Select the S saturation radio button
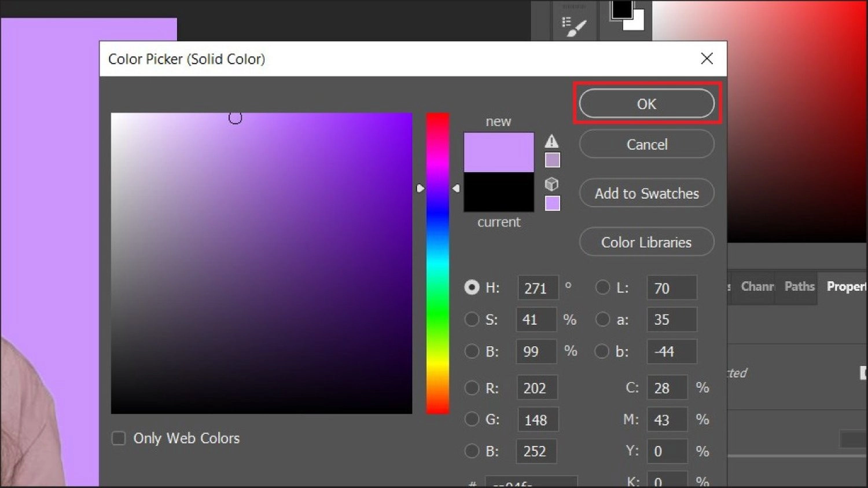 click(x=472, y=320)
